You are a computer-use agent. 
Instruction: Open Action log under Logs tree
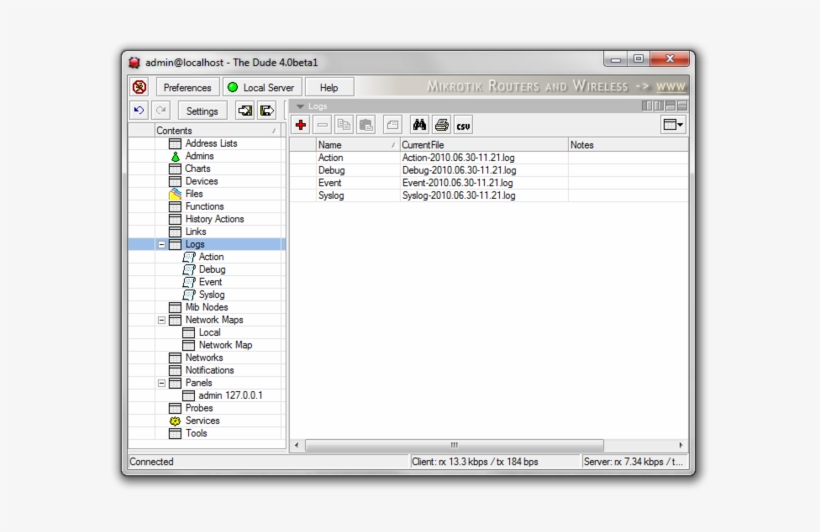click(x=211, y=257)
